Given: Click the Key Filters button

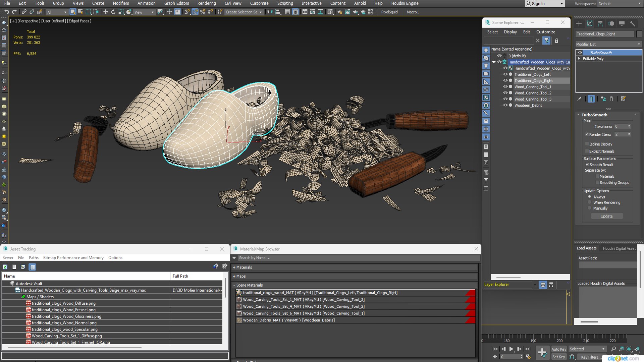Looking at the screenshot, I should tap(590, 357).
